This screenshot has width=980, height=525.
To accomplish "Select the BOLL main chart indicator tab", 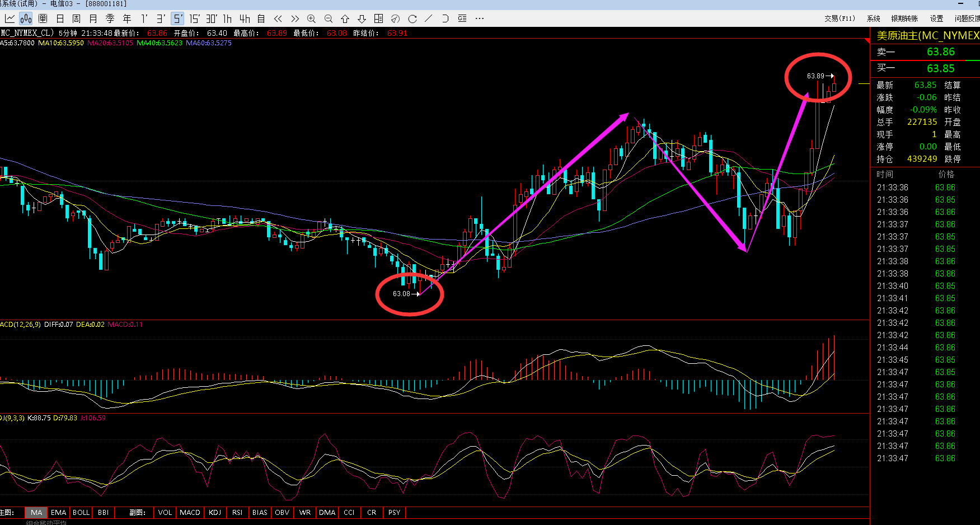I will [x=81, y=512].
